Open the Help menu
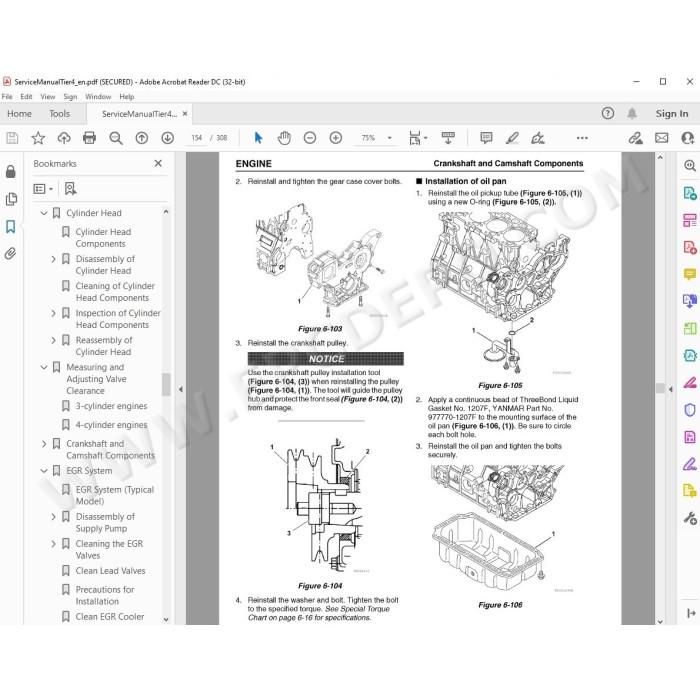This screenshot has width=700, height=700. tap(126, 96)
